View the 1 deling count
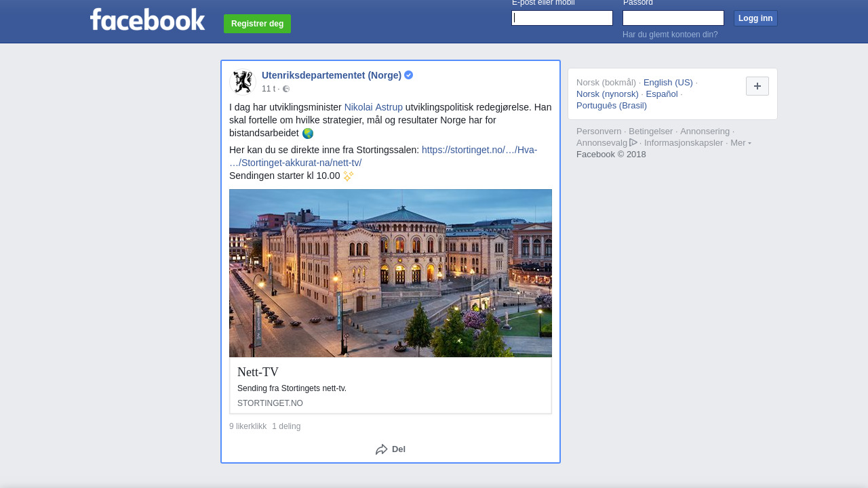This screenshot has width=868, height=488. click(x=286, y=426)
